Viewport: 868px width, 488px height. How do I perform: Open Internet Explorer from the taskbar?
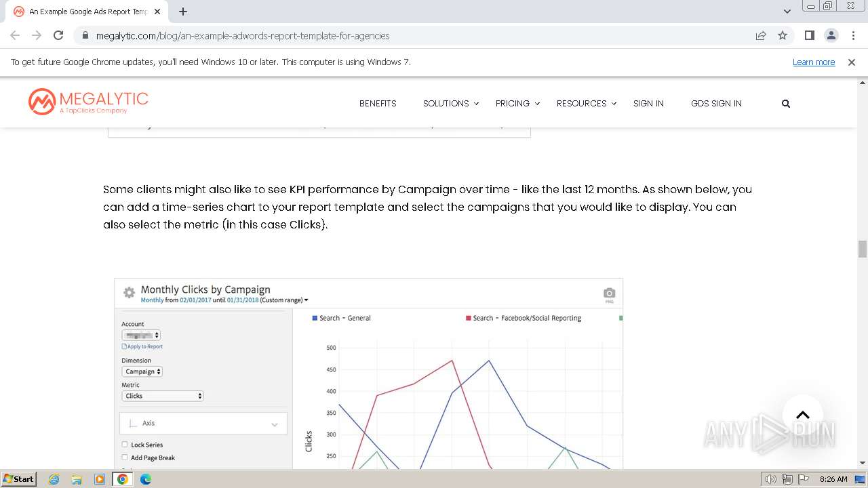click(x=54, y=479)
